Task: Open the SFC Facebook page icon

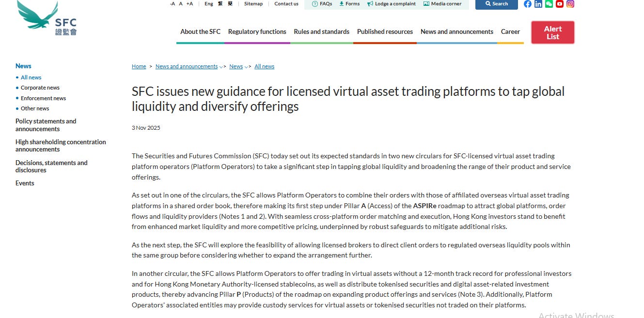Action: (528, 4)
